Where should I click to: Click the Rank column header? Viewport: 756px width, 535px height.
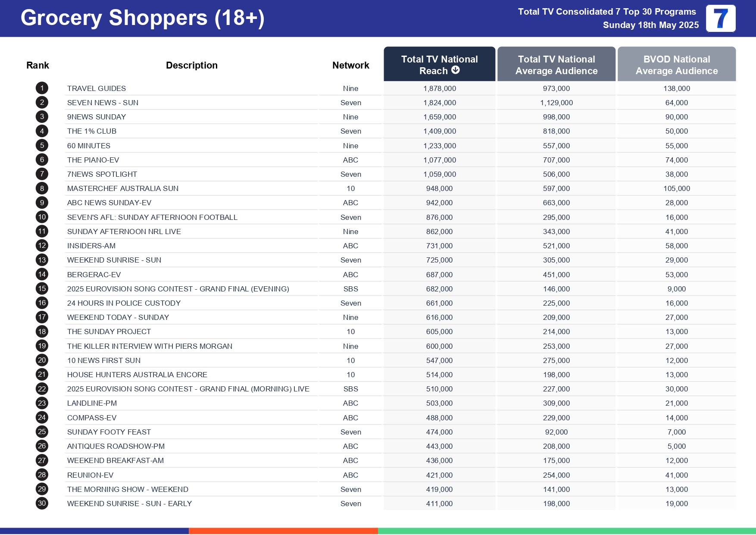[x=37, y=66]
